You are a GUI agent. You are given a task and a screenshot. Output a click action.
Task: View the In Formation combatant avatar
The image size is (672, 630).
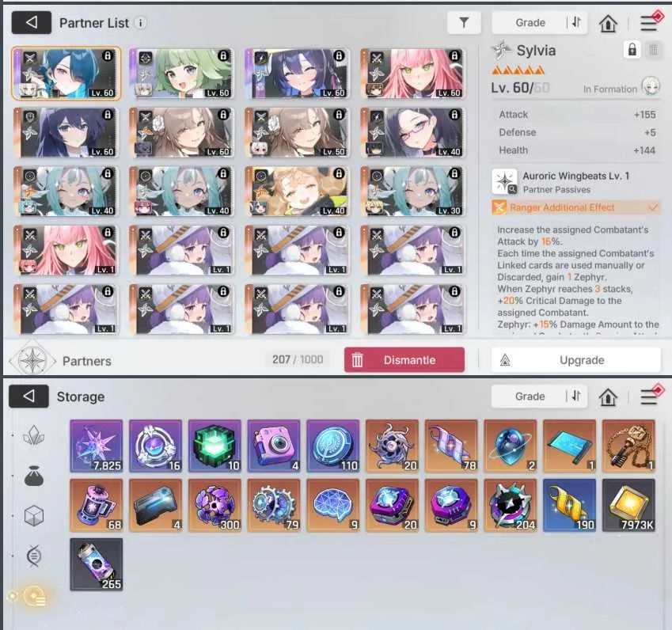(x=651, y=86)
